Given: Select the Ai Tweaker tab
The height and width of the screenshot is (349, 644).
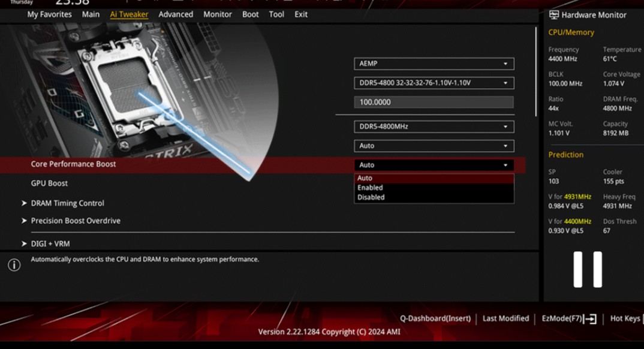Looking at the screenshot, I should tap(129, 14).
